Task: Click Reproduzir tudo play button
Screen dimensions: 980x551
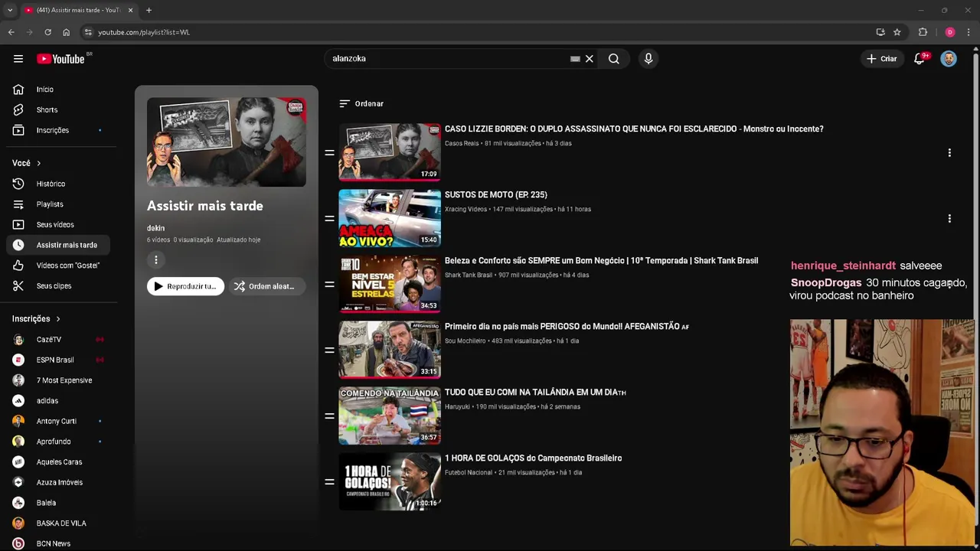Action: click(x=185, y=286)
